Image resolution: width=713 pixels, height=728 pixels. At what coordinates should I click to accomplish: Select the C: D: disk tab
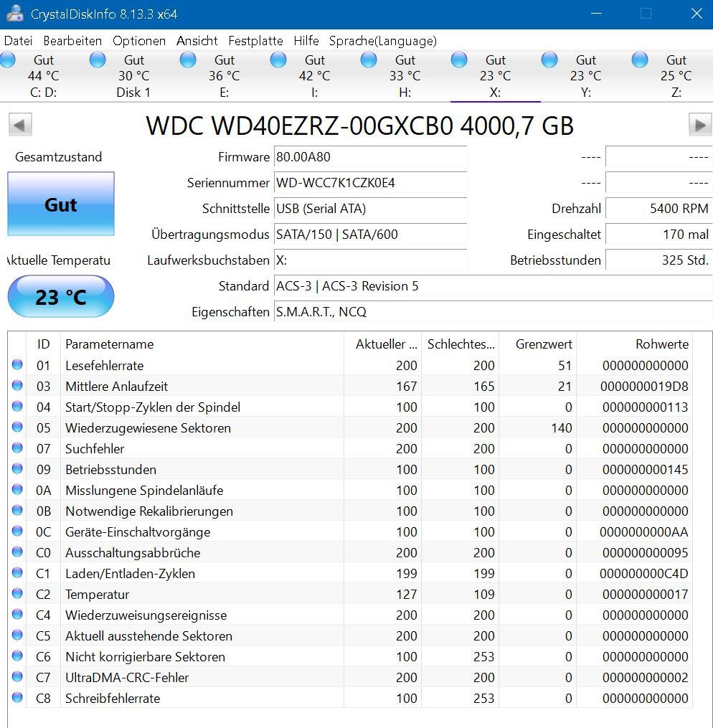point(44,76)
